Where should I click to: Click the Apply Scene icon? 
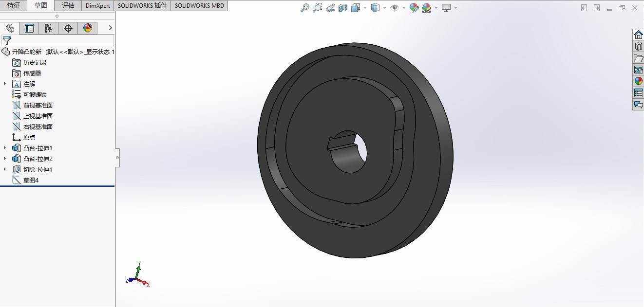tap(427, 8)
